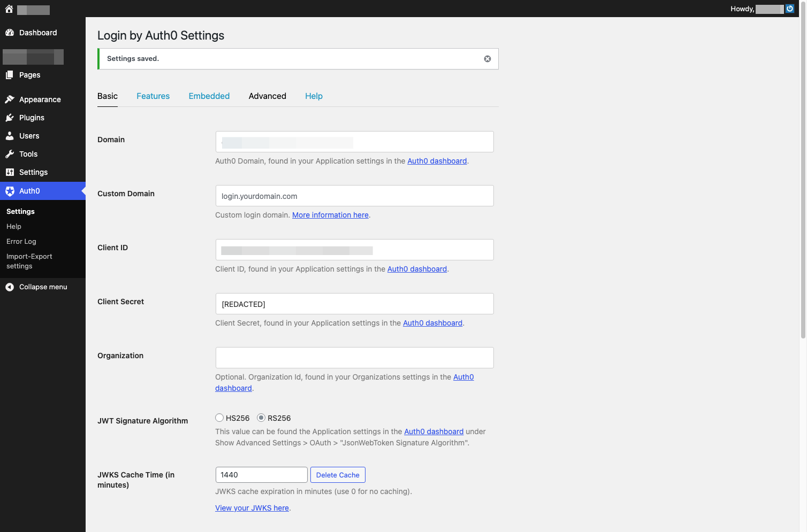The image size is (807, 532).
Task: Switch to the Features tab
Action: [x=153, y=96]
